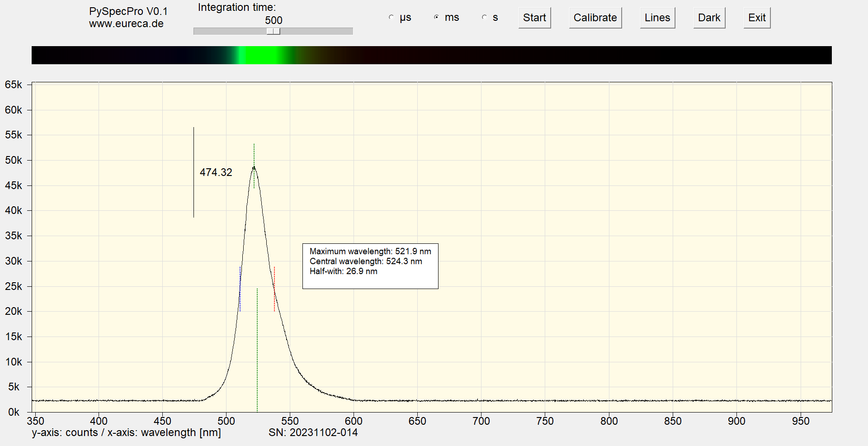Exit the PySpecPro application
The height and width of the screenshot is (446, 868).
757,18
